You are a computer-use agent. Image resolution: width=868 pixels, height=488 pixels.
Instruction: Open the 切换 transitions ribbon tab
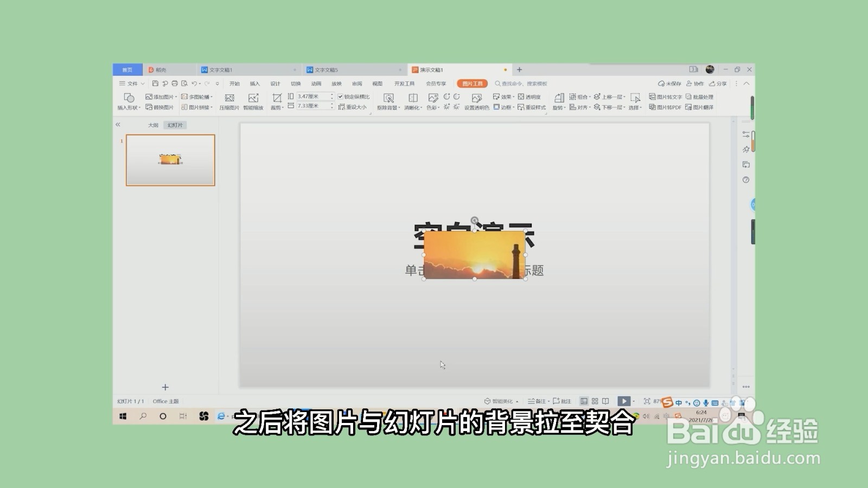point(296,84)
